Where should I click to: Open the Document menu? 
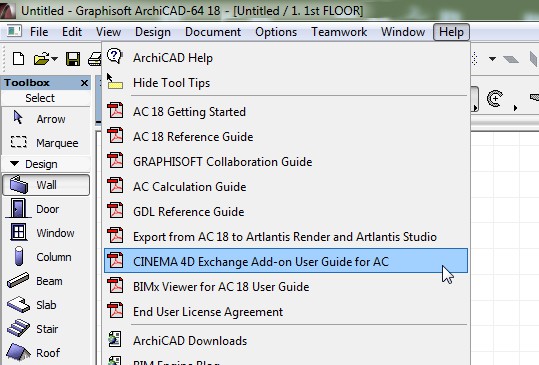point(213,32)
